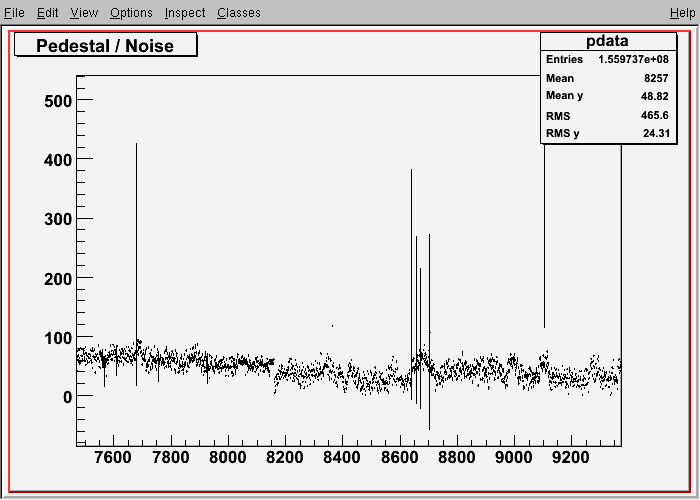Screen dimensions: 700x500
Task: Open the Options menu
Action: [131, 13]
